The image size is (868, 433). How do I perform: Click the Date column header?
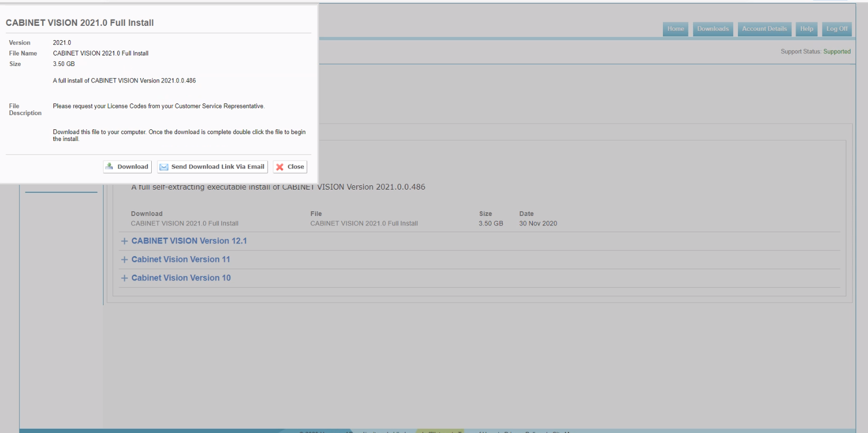[x=527, y=214]
